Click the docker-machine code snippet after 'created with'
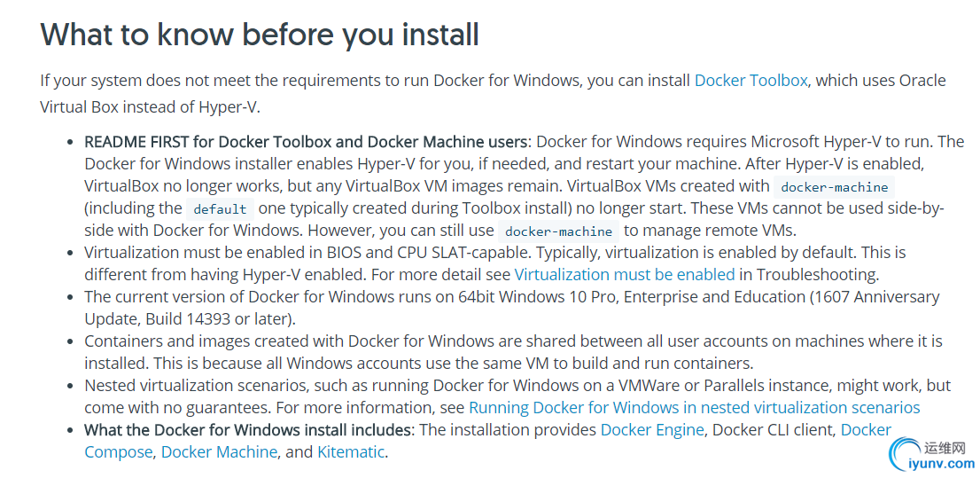 [835, 187]
